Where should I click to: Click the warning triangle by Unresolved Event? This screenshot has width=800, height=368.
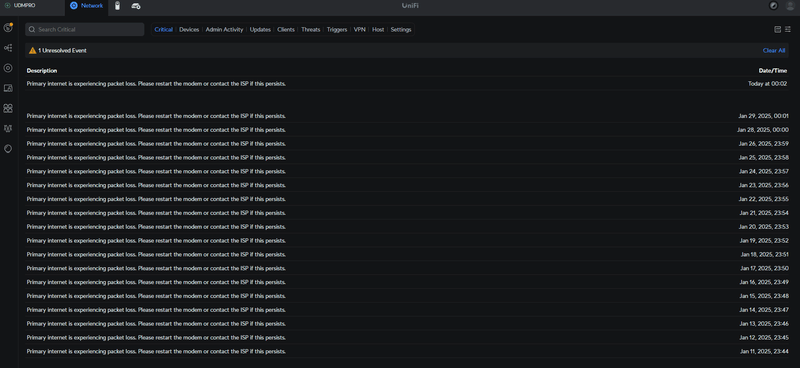click(x=33, y=51)
